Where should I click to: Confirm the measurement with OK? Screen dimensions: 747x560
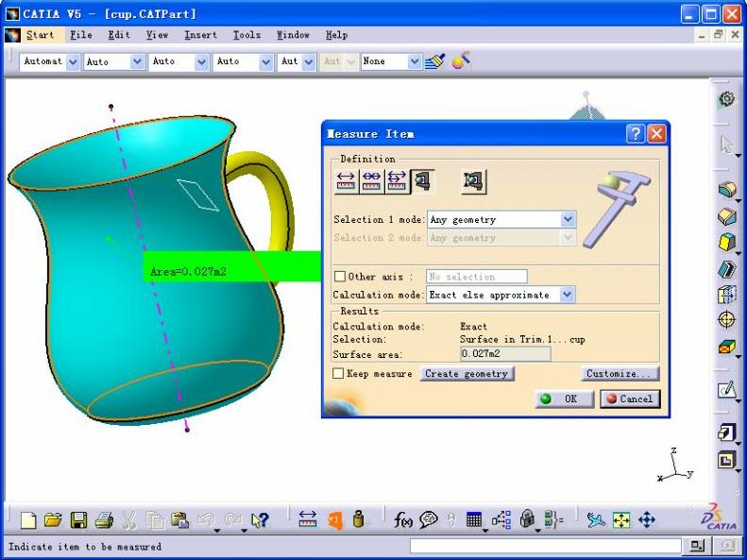tap(565, 399)
